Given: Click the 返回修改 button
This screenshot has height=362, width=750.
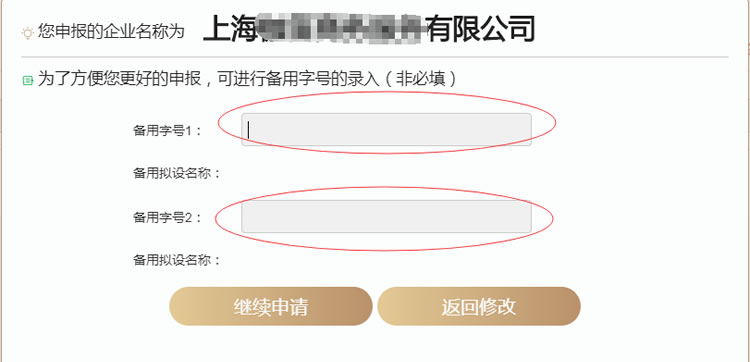Looking at the screenshot, I should pos(479,307).
